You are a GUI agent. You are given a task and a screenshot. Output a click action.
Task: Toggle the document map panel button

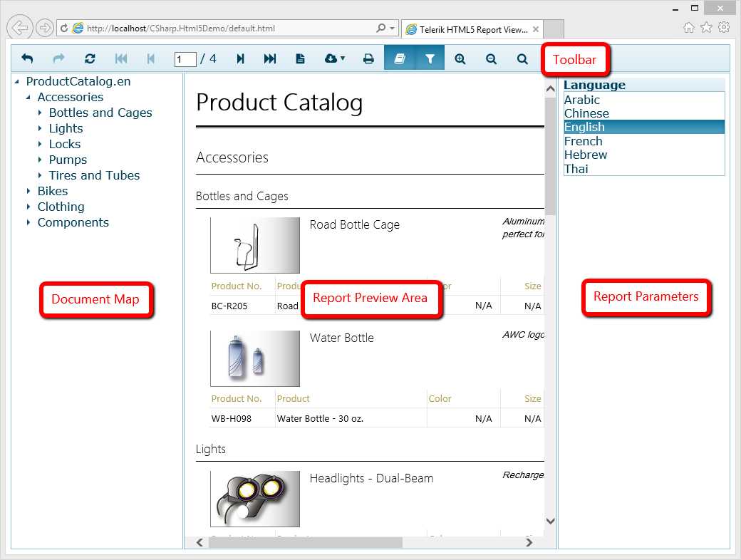click(x=400, y=58)
